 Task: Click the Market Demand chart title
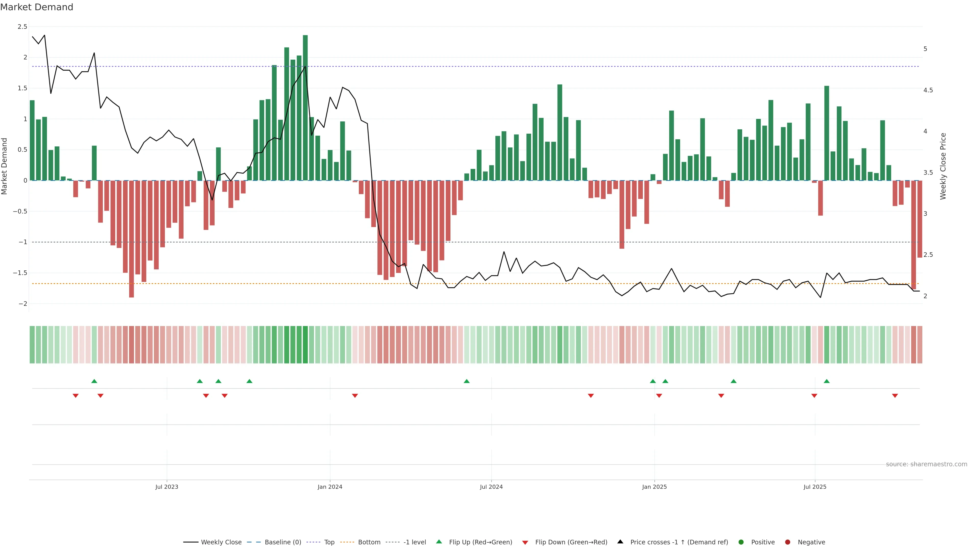click(x=36, y=7)
